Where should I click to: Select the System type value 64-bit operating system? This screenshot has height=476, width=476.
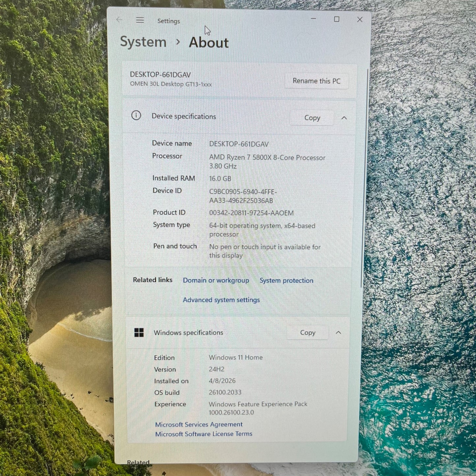262,230
